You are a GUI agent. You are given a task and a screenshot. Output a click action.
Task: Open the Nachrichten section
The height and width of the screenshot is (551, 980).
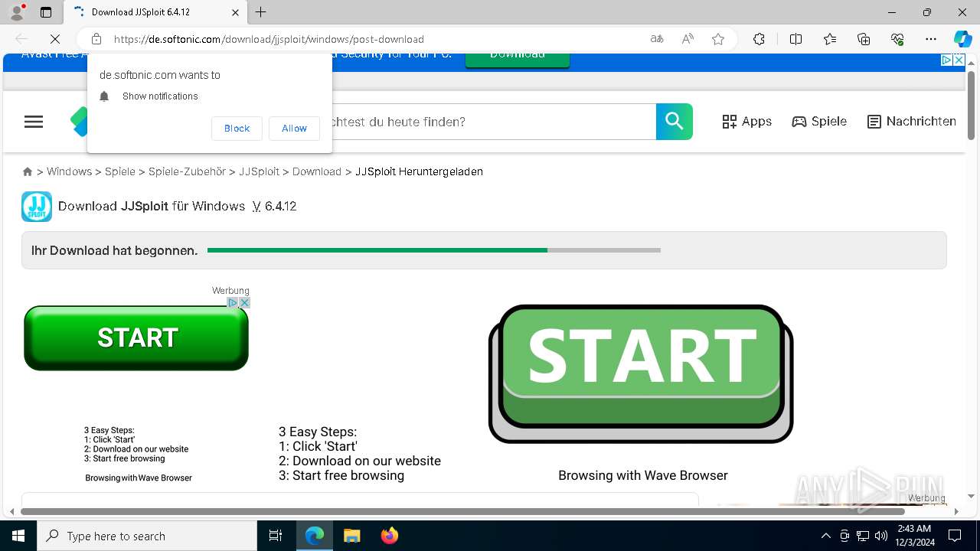912,122
